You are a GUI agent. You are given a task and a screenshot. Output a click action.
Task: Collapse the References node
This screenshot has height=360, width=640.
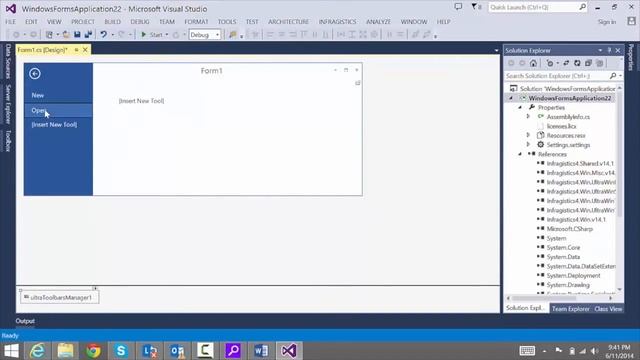pyautogui.click(x=520, y=154)
